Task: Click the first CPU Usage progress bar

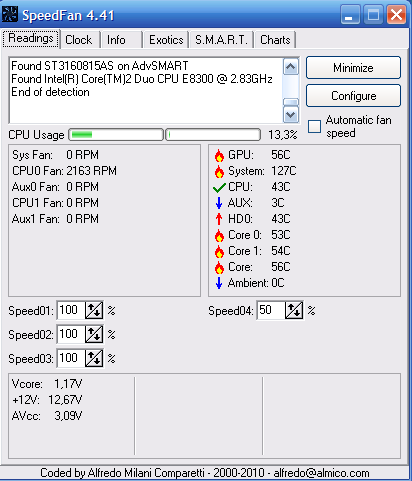Action: [116, 135]
